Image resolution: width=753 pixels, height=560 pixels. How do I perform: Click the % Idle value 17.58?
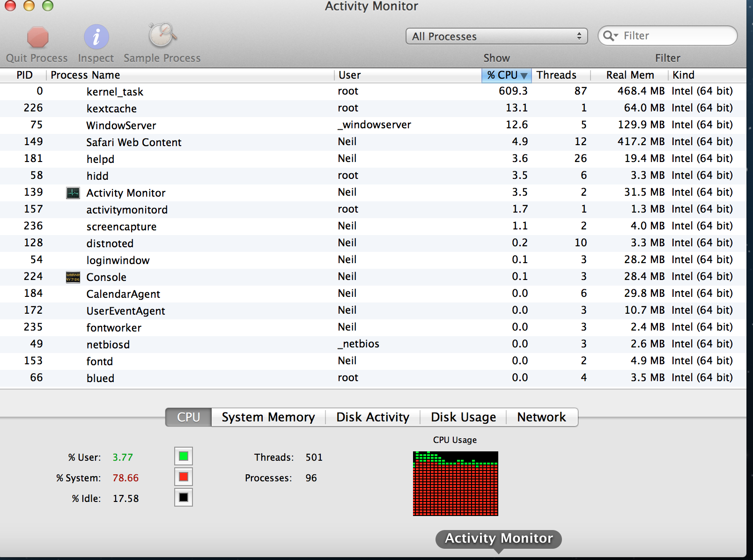(x=125, y=498)
